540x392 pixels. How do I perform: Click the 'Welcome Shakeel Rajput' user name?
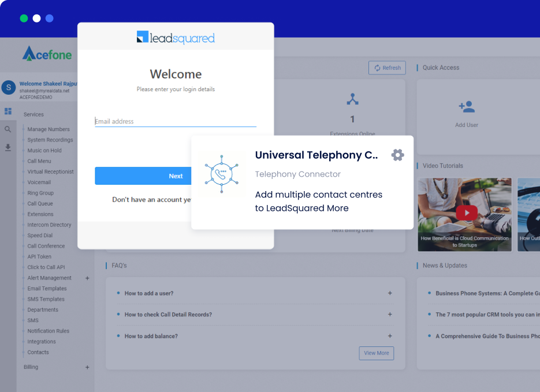pos(48,84)
